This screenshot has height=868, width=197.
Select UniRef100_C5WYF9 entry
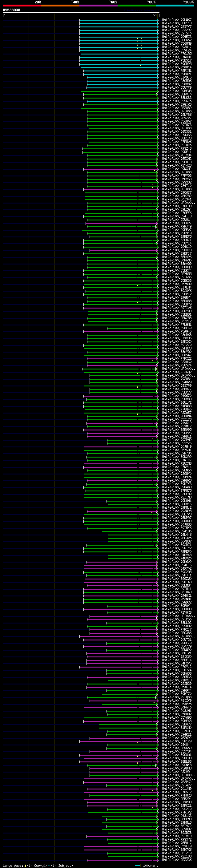[177, 88]
